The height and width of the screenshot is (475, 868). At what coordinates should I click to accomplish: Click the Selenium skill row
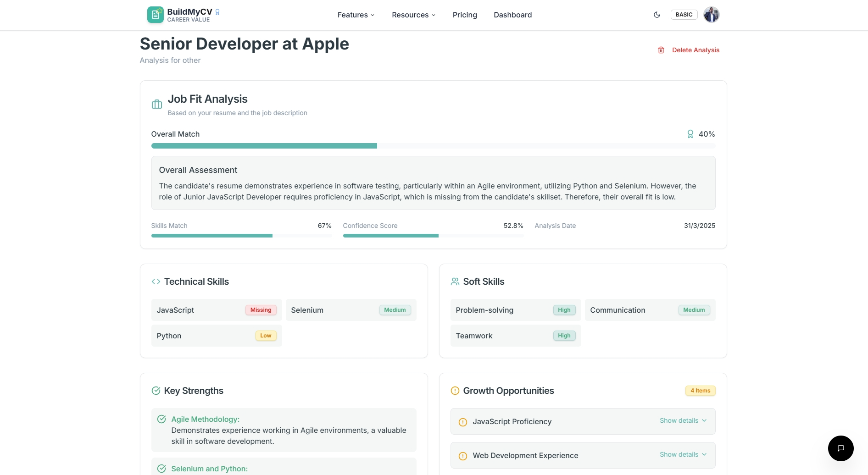click(x=351, y=310)
